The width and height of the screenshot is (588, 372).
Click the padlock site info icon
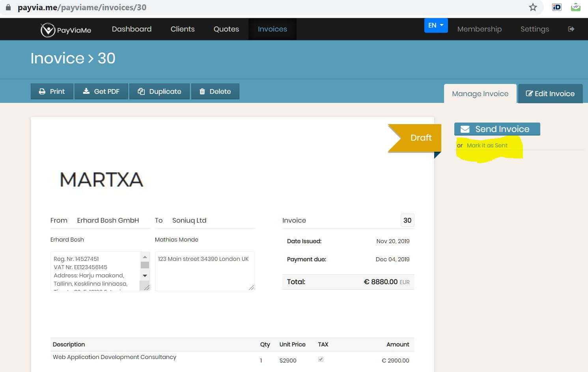point(8,7)
